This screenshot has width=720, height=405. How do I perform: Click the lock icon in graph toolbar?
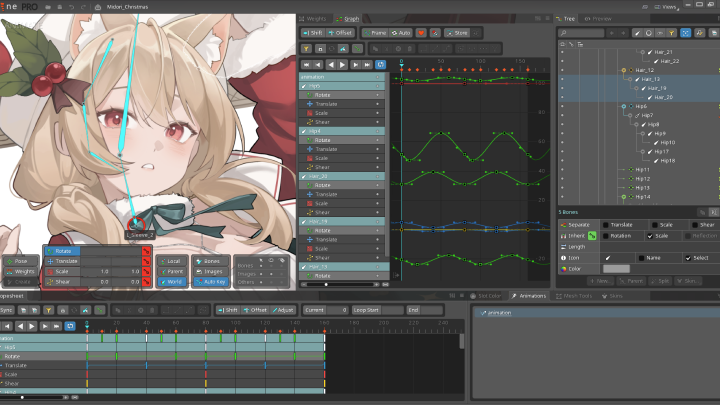(320, 49)
